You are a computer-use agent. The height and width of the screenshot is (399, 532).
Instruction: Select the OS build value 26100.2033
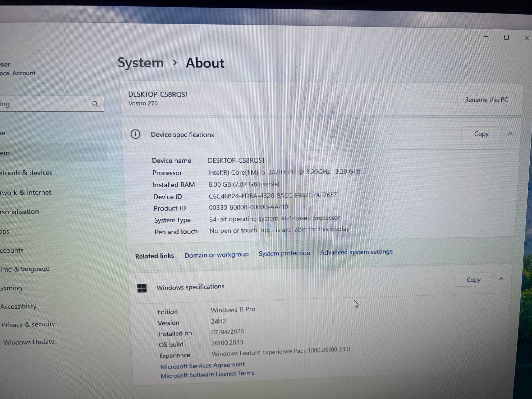tap(227, 343)
